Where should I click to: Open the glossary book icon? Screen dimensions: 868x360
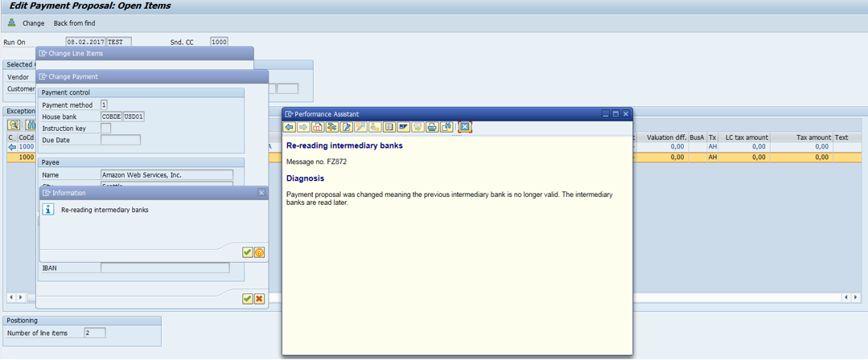(x=389, y=128)
